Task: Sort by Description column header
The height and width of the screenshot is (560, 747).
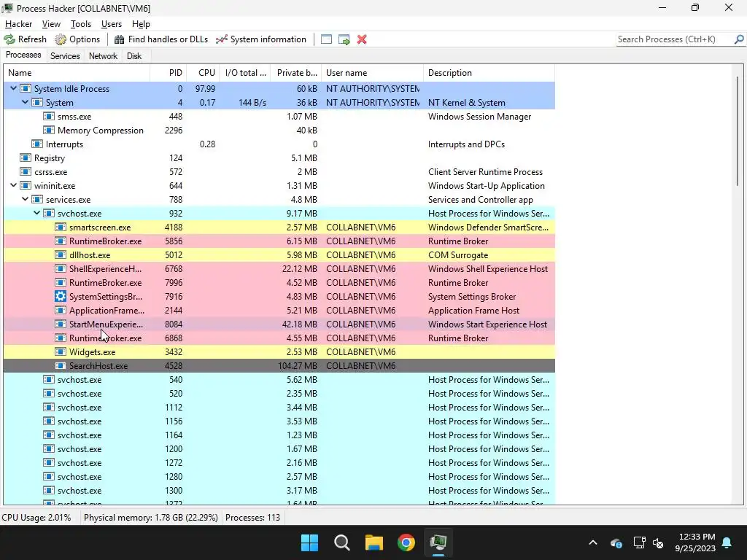Action: coord(489,73)
